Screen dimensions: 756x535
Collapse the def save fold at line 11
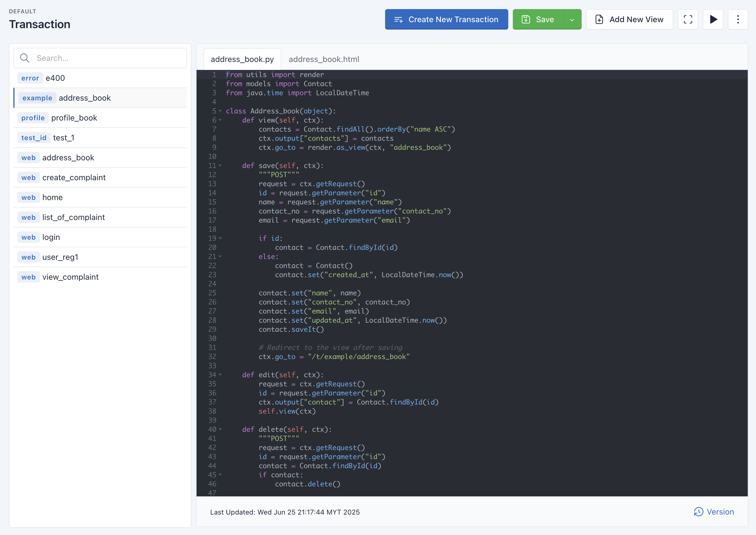tap(220, 166)
